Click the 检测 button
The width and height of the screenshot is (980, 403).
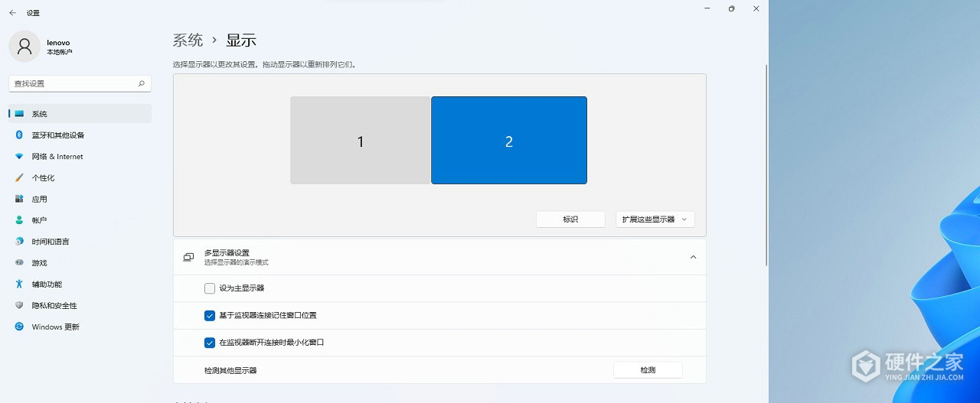[648, 370]
